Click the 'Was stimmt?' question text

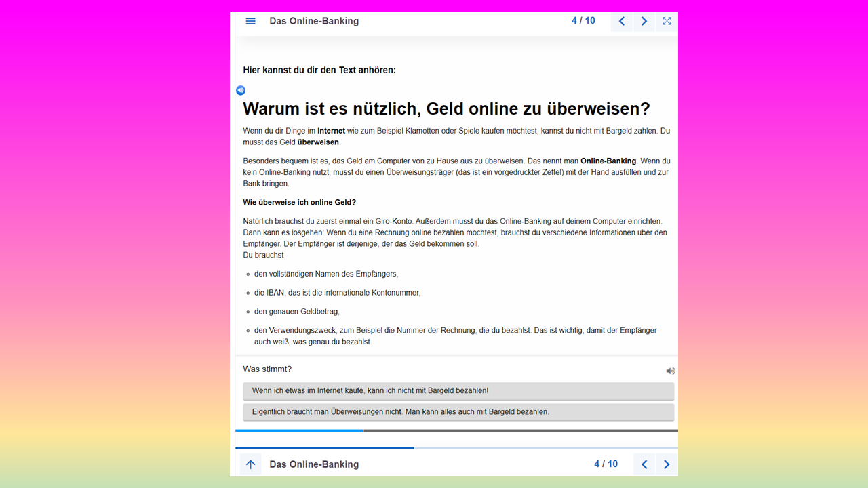point(267,369)
